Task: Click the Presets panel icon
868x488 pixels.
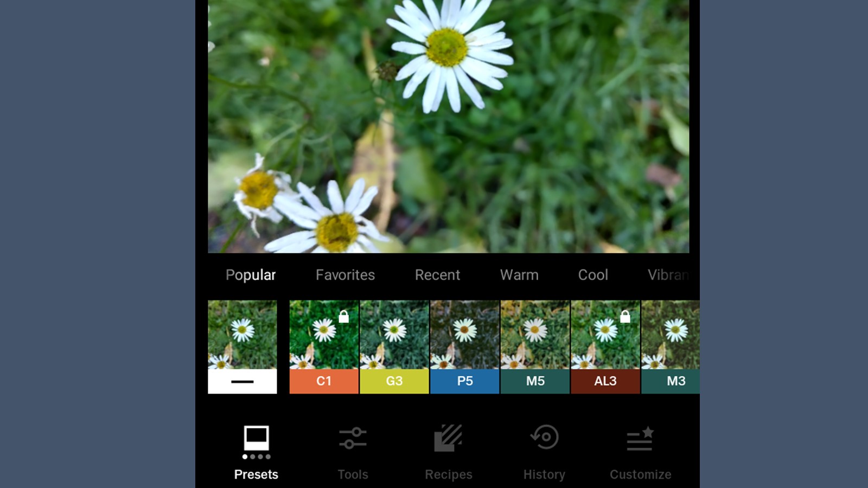Action: (256, 440)
